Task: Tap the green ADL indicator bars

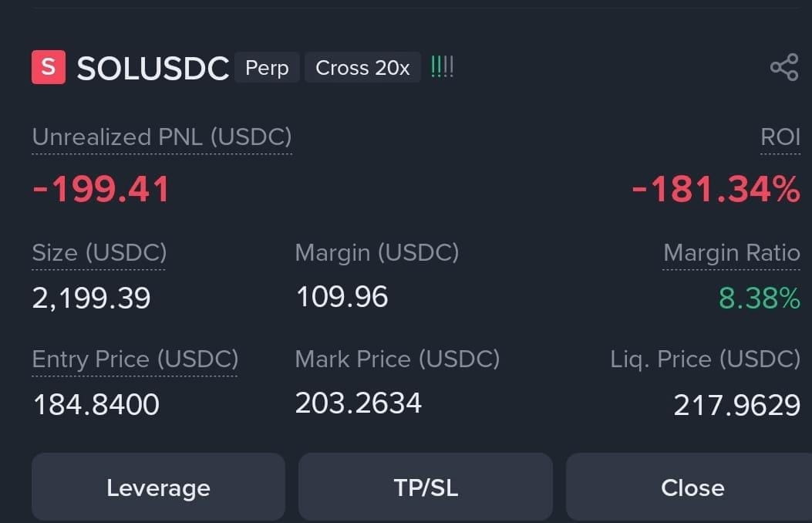Action: (442, 67)
